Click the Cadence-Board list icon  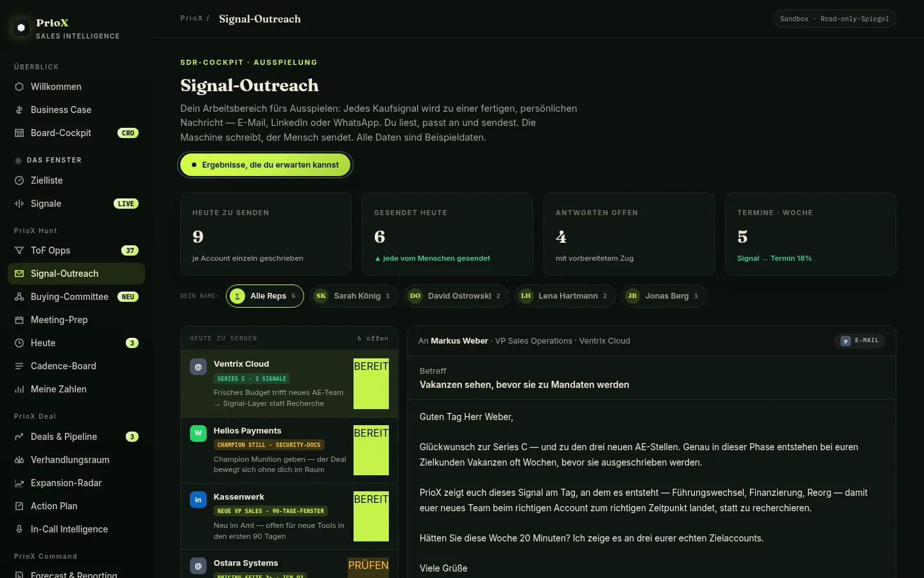[x=19, y=366]
